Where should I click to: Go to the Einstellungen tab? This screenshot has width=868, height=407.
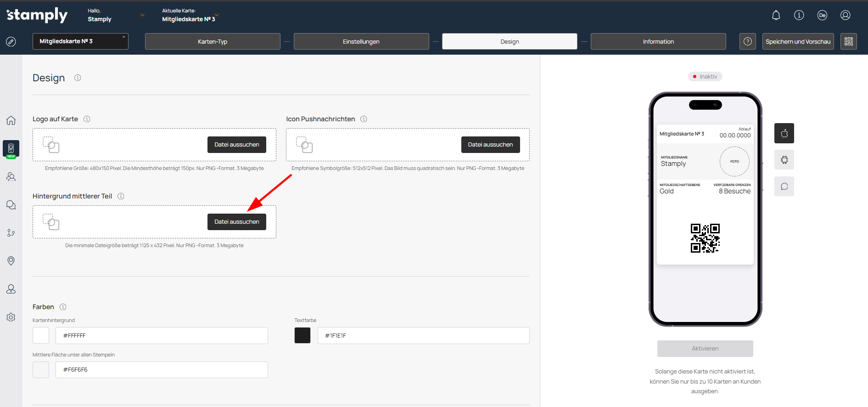361,41
